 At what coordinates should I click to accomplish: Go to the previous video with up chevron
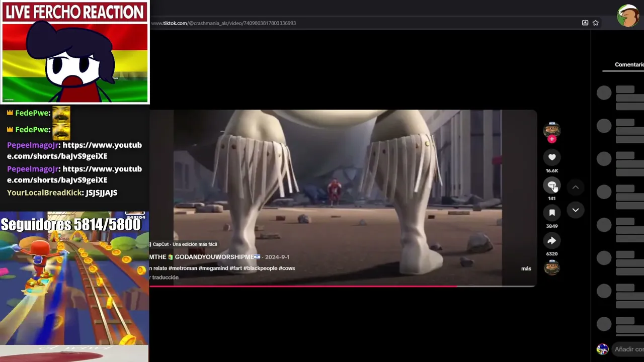(576, 187)
